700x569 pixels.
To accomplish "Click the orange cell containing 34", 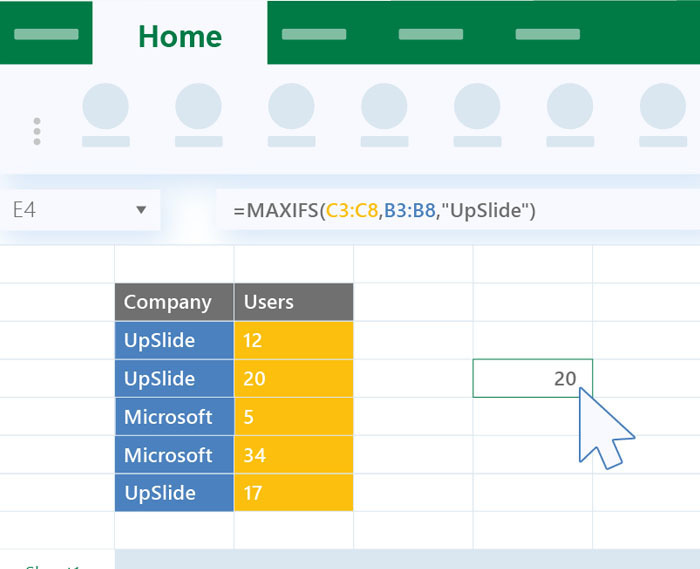I will pos(293,455).
